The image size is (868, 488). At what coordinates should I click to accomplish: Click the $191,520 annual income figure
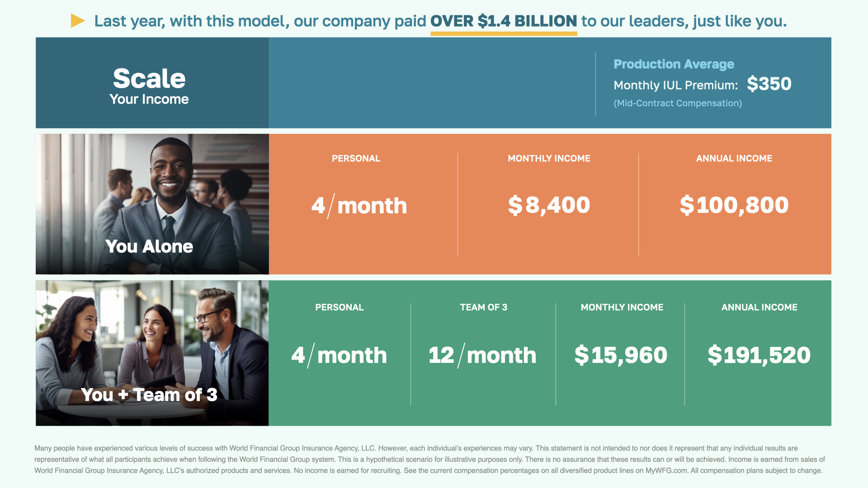click(759, 355)
